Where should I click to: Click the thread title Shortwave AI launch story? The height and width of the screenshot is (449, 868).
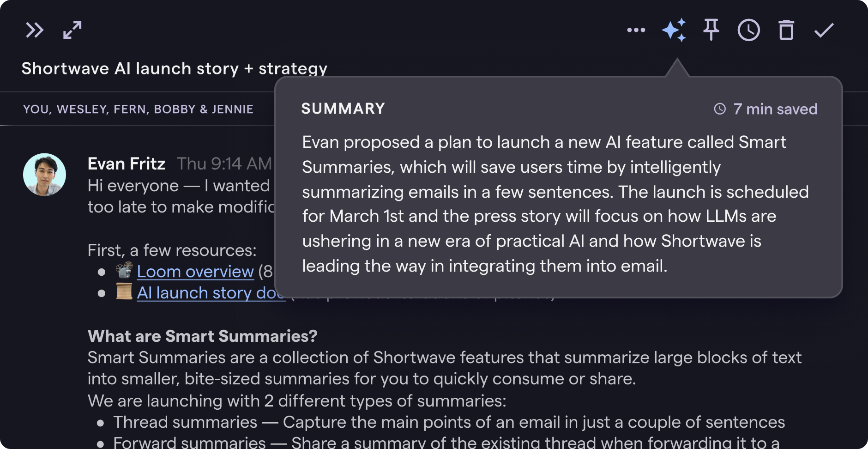point(175,68)
